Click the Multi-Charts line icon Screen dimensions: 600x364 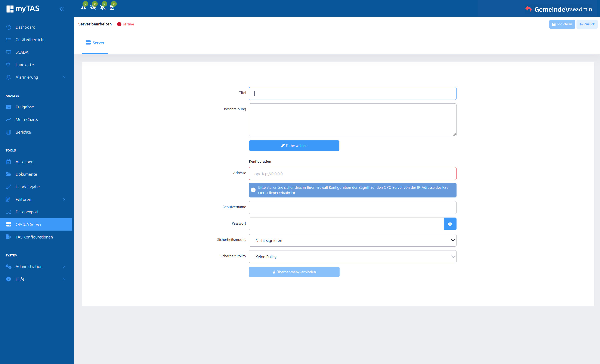coord(9,120)
